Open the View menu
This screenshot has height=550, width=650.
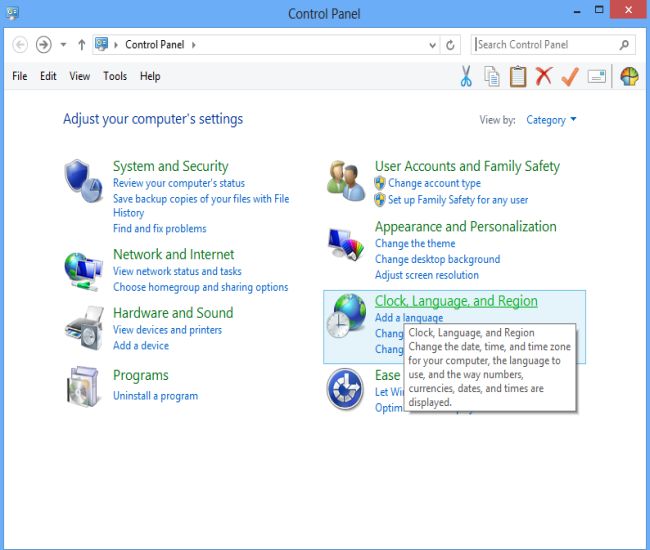(x=80, y=76)
